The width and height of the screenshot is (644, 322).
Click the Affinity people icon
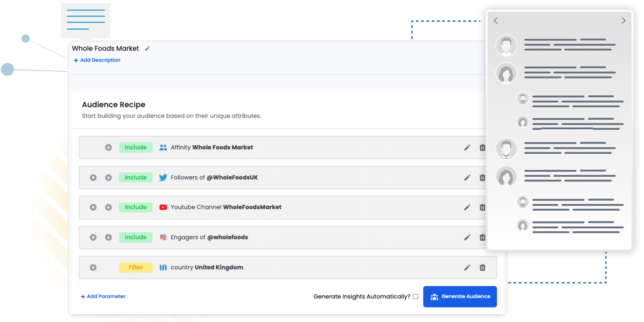click(x=163, y=147)
